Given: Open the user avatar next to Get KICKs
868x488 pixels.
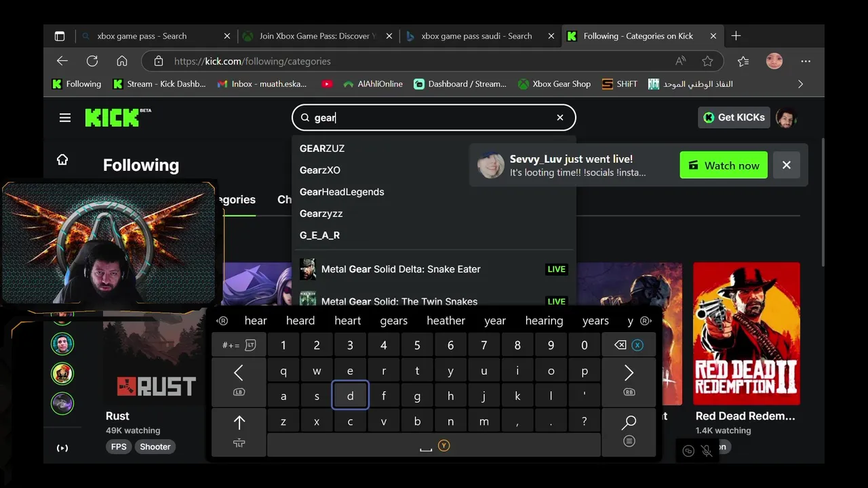Looking at the screenshot, I should (786, 118).
